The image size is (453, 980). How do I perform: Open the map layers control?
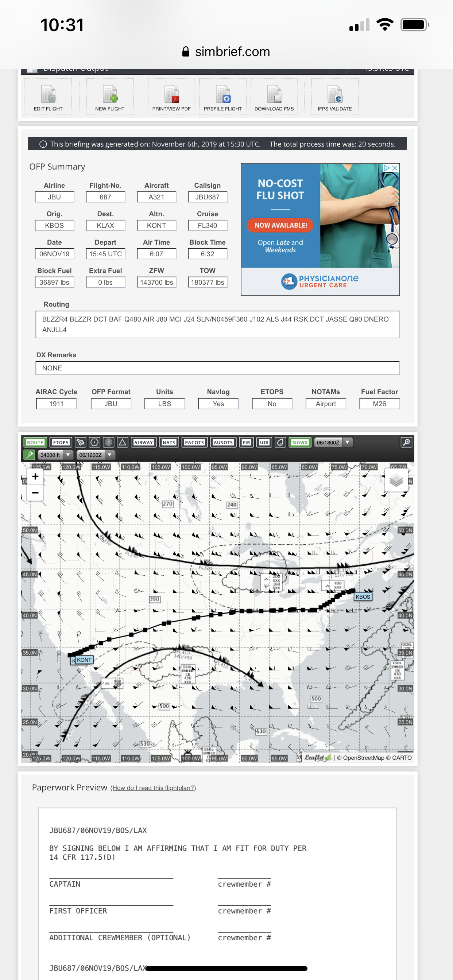point(396,480)
